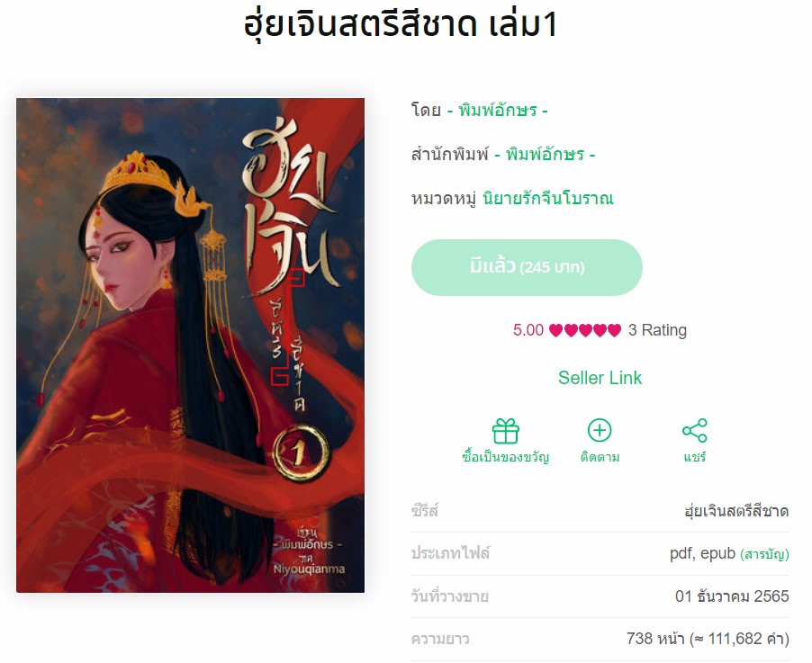812x663 pixels.
Task: Click the green มีแล้ว (245 บาท) button
Action: click(x=527, y=267)
